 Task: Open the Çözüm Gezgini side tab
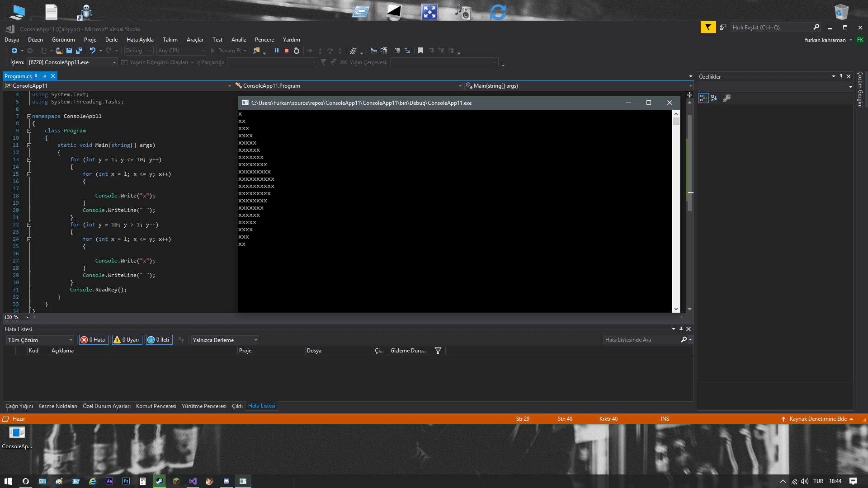click(860, 89)
